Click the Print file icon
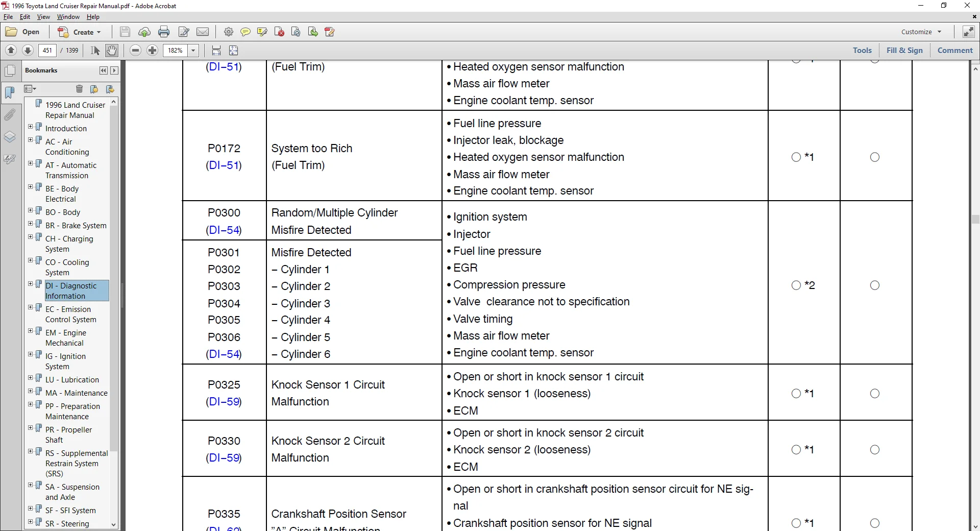980x531 pixels. pyautogui.click(x=164, y=32)
